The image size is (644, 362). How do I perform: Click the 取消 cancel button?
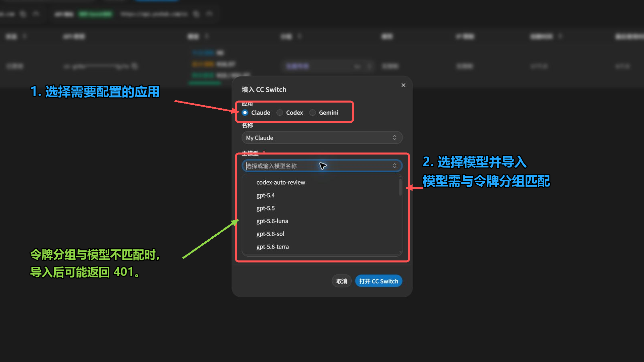point(341,281)
